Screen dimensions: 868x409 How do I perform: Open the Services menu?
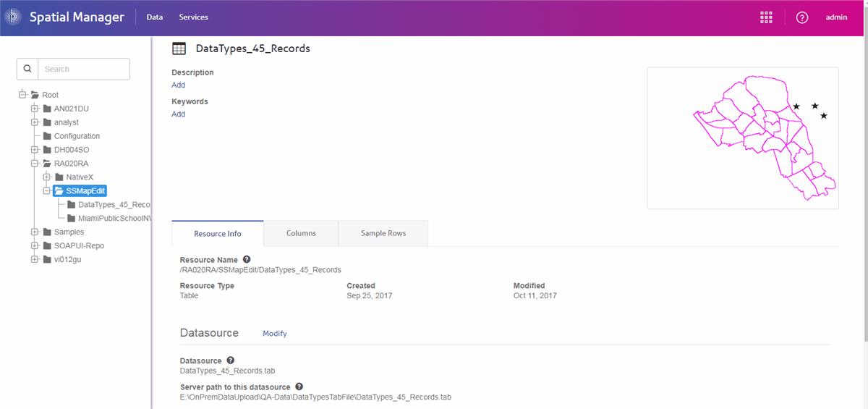pos(194,17)
